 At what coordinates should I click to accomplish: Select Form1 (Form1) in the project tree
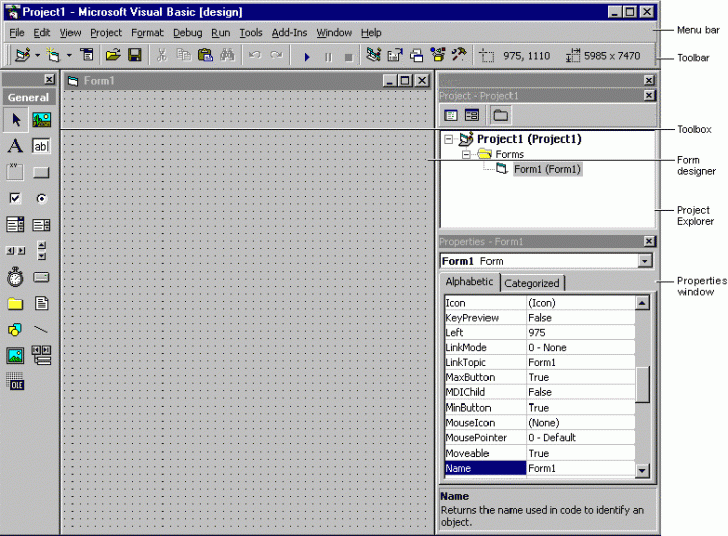547,170
